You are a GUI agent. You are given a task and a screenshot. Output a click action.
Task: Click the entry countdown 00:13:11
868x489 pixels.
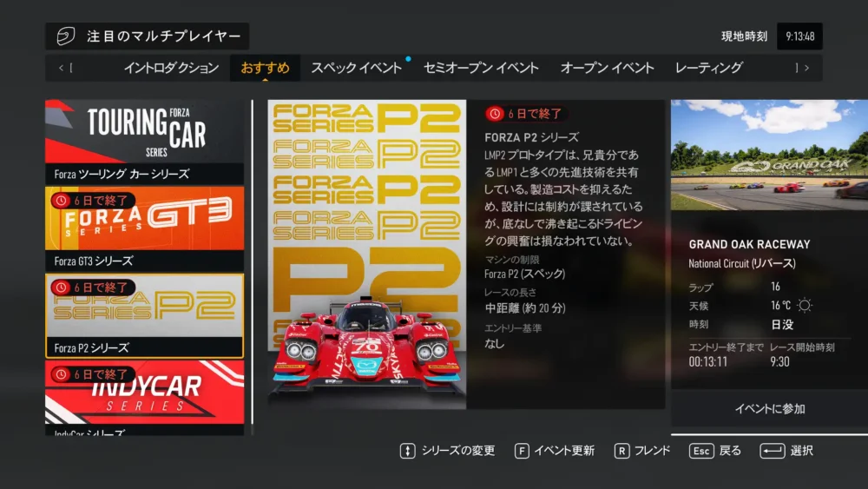(708, 361)
